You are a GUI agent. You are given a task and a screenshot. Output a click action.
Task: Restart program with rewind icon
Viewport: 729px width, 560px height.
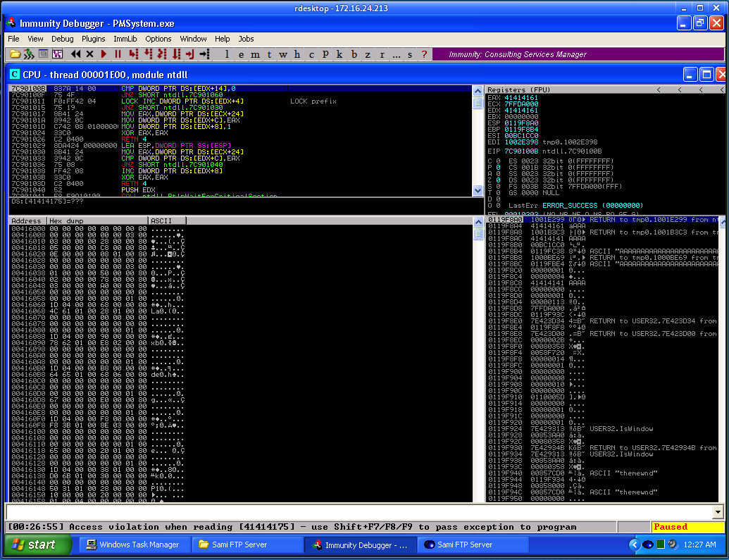(x=76, y=54)
